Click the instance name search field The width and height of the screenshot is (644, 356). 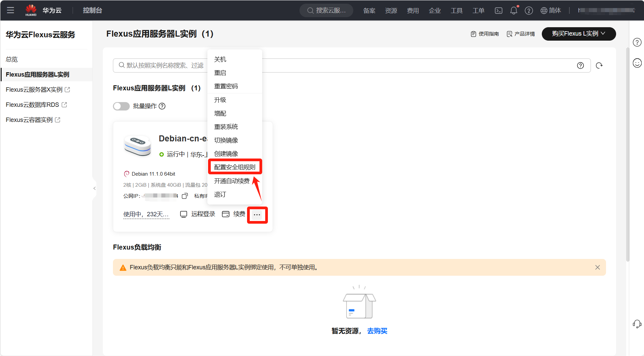click(161, 65)
